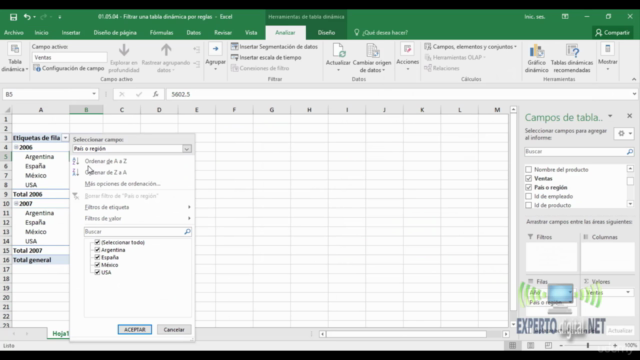The width and height of the screenshot is (640, 360).
Task: Click the Save icon in title bar
Action: pos(13,17)
